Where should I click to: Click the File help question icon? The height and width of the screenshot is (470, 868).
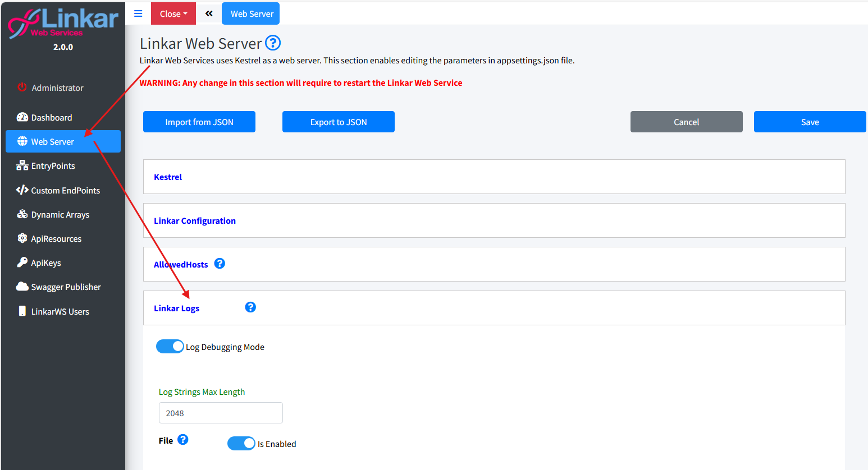[x=183, y=440]
